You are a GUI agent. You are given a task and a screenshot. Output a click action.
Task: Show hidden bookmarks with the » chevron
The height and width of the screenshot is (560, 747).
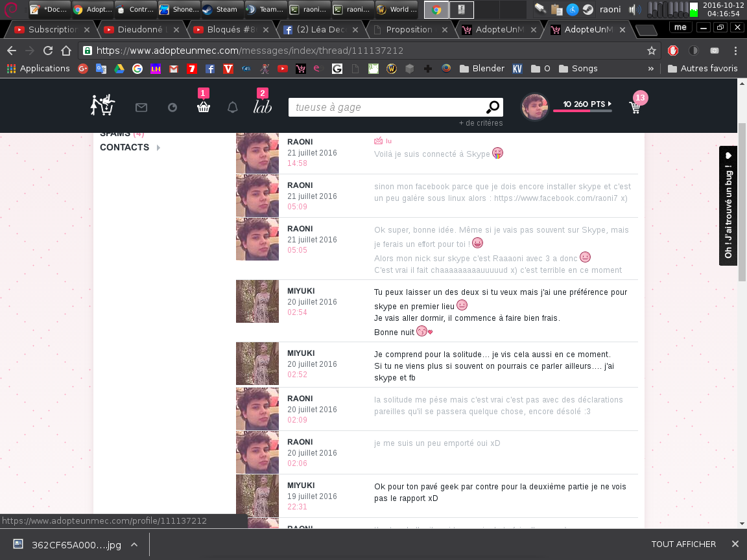pos(651,69)
